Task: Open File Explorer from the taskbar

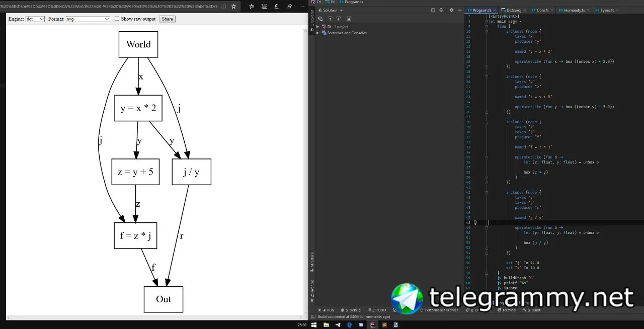Action: 326,325
